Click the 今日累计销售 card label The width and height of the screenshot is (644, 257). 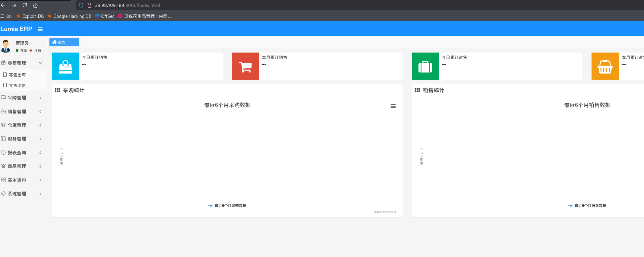[95, 57]
